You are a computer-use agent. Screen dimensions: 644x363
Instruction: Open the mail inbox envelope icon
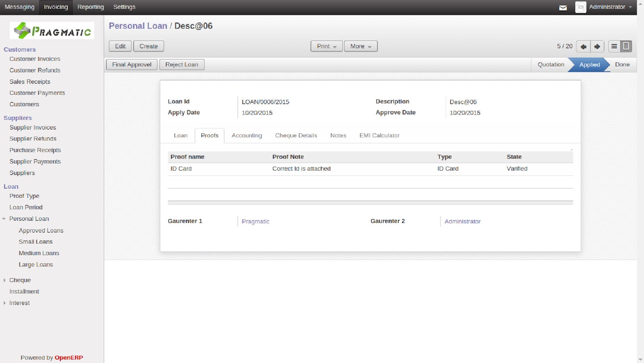click(x=563, y=8)
